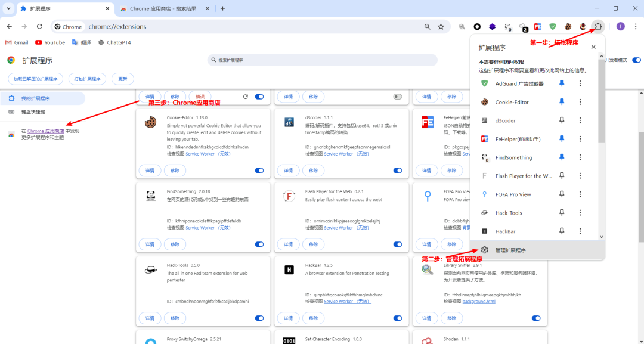Bookmark this page with the star icon
Screen dimensions: 644x344
click(x=441, y=27)
